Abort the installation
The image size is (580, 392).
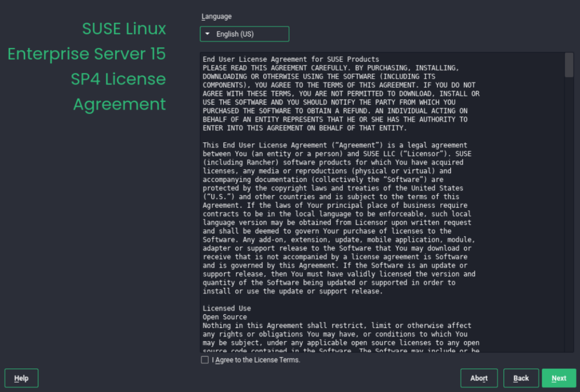click(479, 378)
